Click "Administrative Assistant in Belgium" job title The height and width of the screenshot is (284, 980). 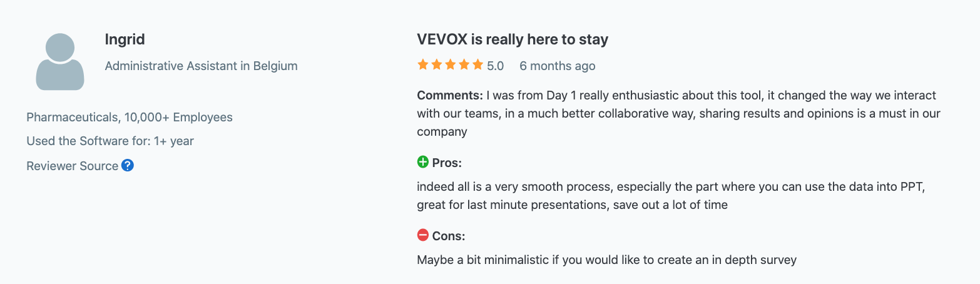[x=201, y=66]
